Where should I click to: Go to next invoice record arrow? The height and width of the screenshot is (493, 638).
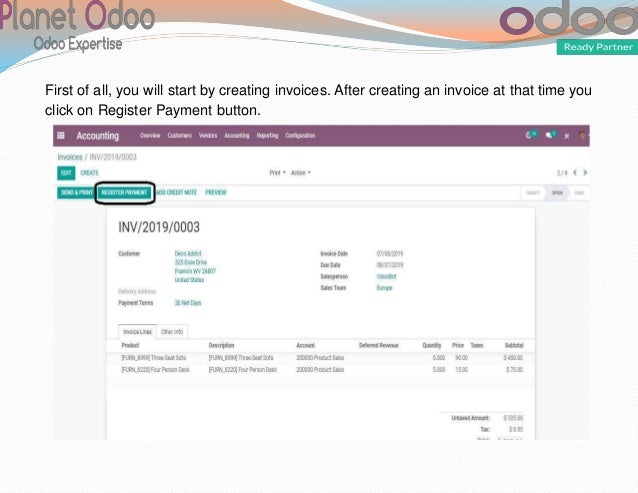(585, 172)
